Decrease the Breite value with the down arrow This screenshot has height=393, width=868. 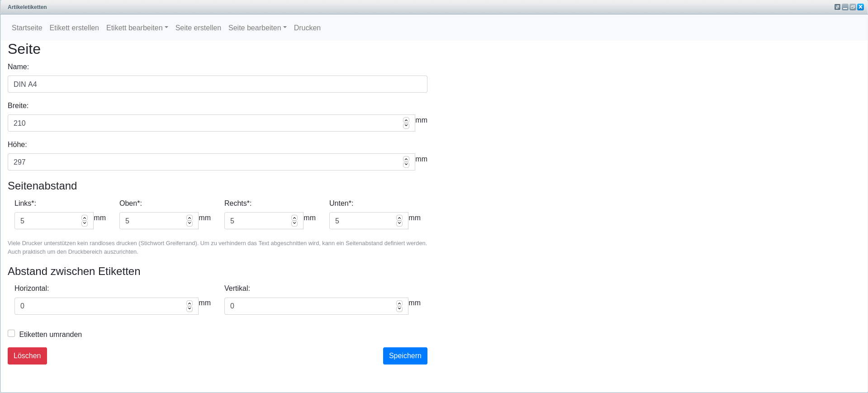point(406,126)
